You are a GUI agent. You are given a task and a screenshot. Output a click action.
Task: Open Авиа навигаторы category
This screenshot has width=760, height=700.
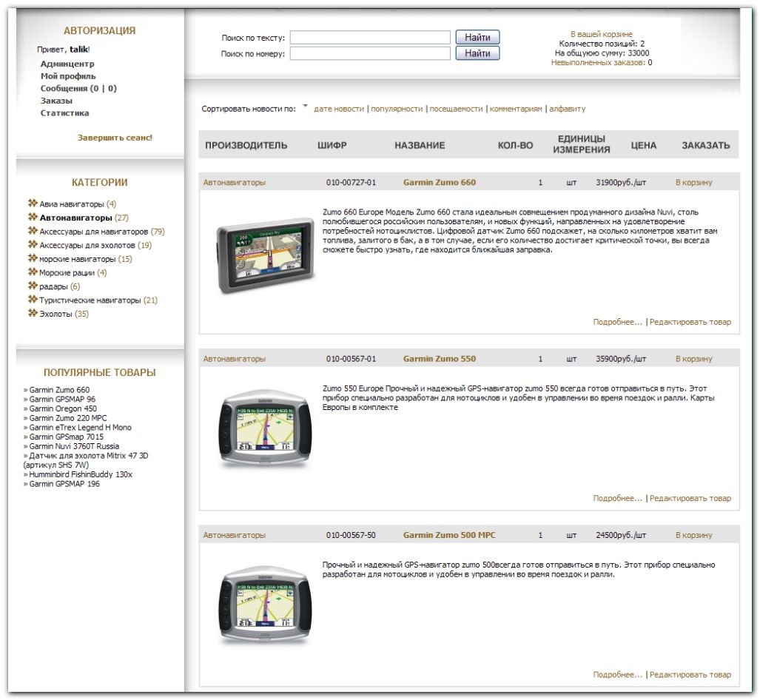coord(72,204)
